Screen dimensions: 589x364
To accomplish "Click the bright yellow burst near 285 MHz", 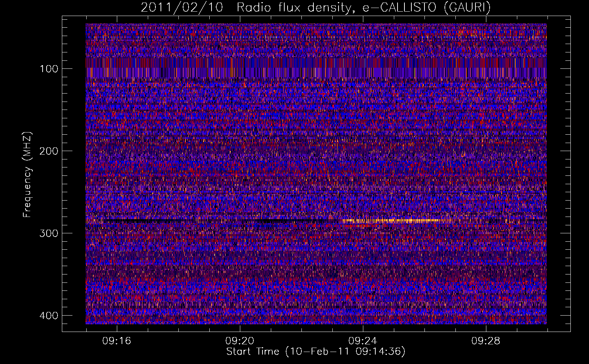I will 397,221.
